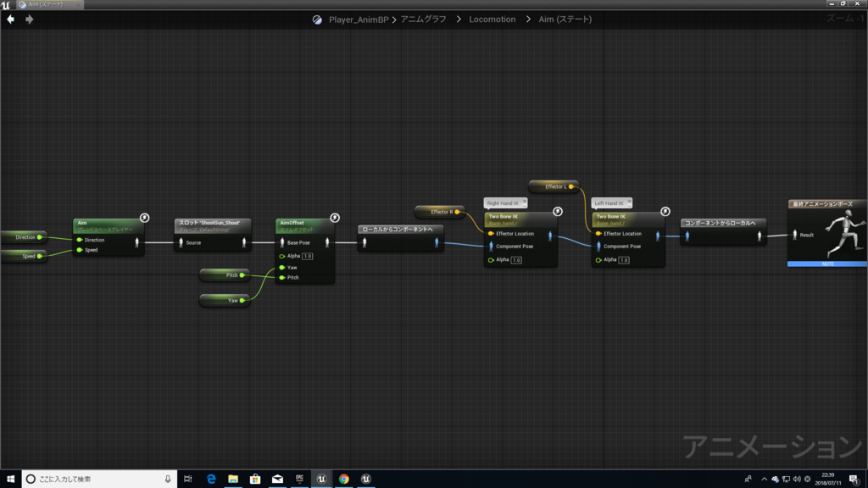Click Effector Location pin on left-hand Two Bone IK

598,234
